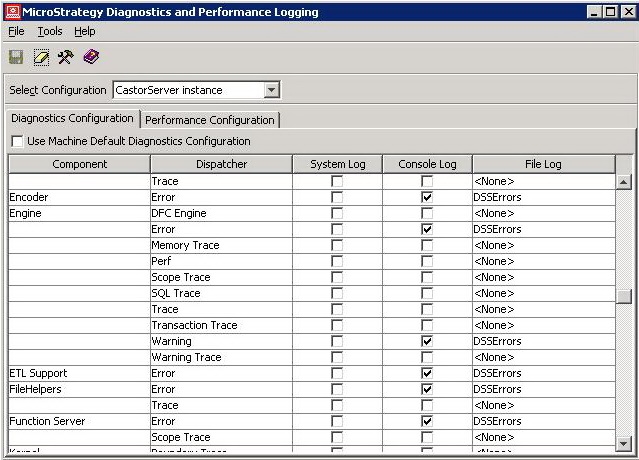Screen dimensions: 639x460
Task: Click the vertical scrollbar thumb in table
Action: 624,296
